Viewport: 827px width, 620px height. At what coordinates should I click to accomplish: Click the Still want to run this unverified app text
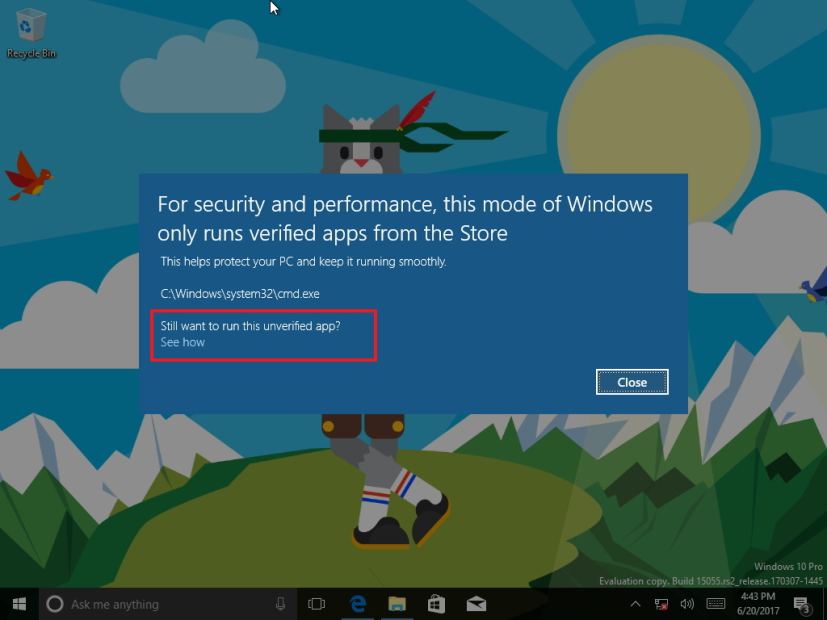click(251, 326)
